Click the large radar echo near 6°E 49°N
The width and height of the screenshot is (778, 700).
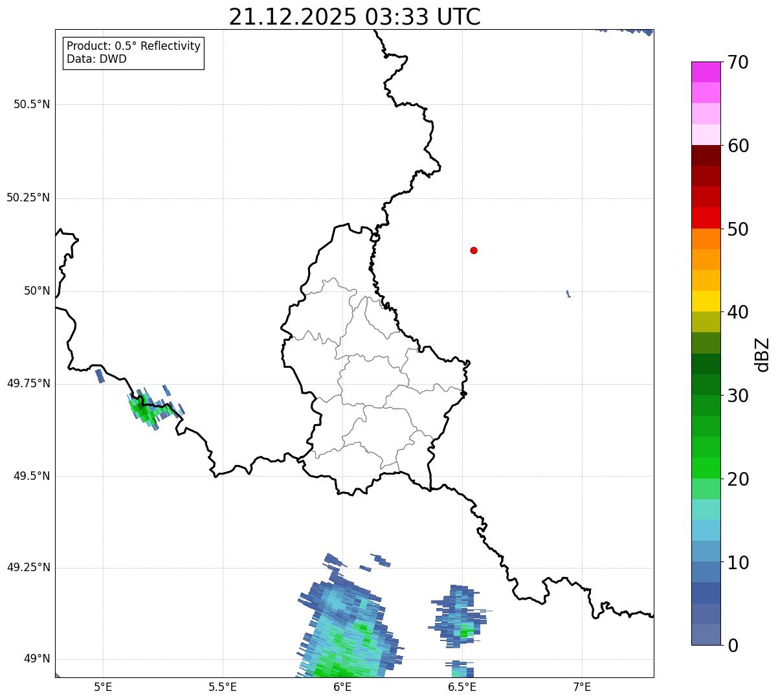(350, 625)
